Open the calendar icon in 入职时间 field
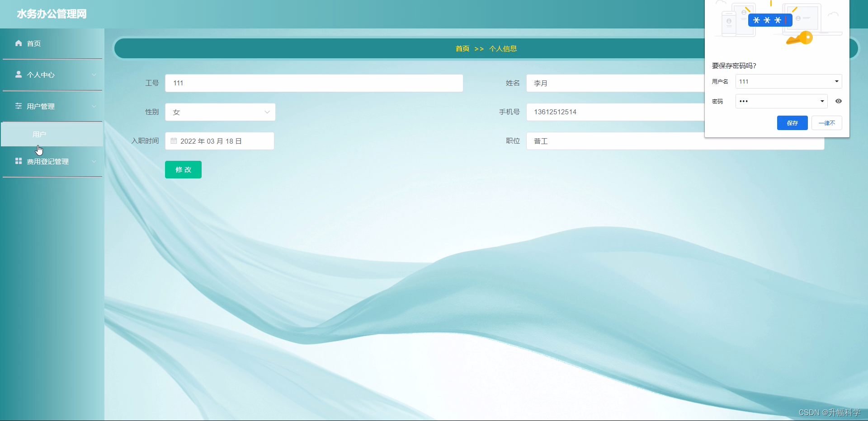This screenshot has width=868, height=421. point(174,141)
